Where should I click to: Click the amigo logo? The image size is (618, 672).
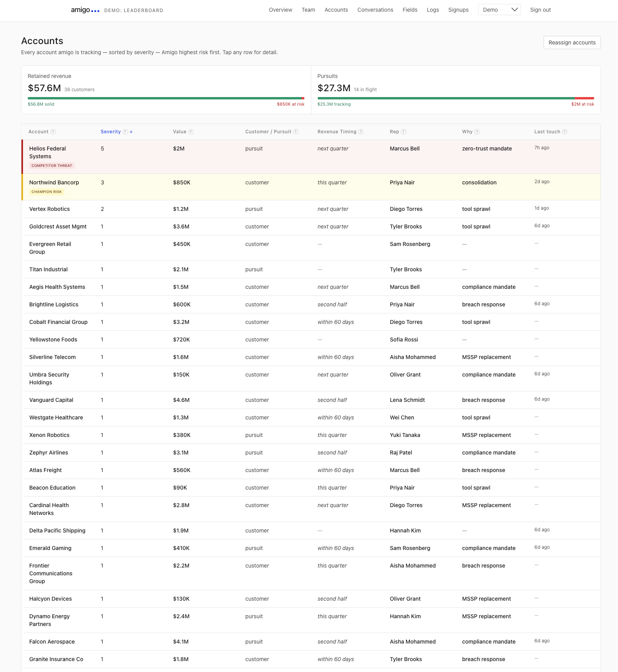(85, 10)
